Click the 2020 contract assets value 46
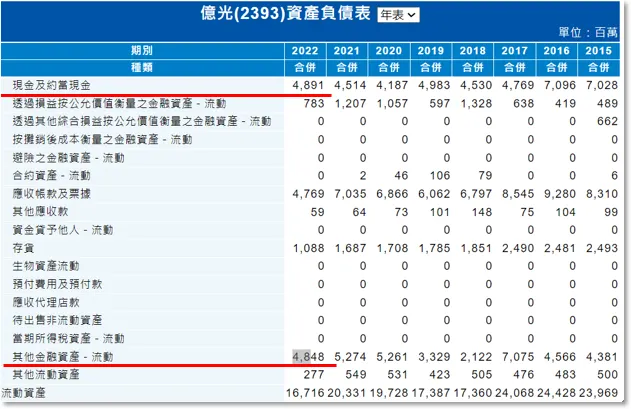Image resolution: width=631 pixels, height=409 pixels. pyautogui.click(x=401, y=176)
